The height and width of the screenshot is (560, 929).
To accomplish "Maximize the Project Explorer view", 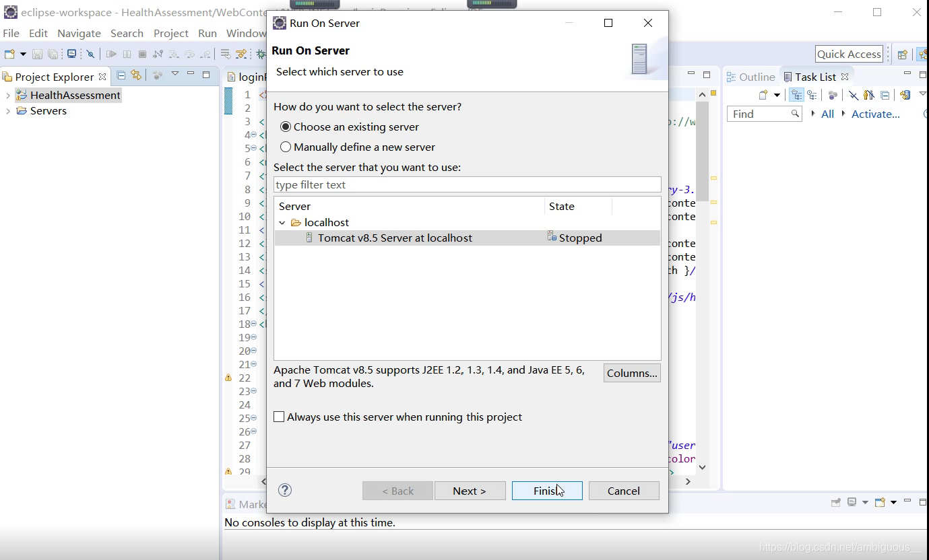I will click(x=206, y=75).
